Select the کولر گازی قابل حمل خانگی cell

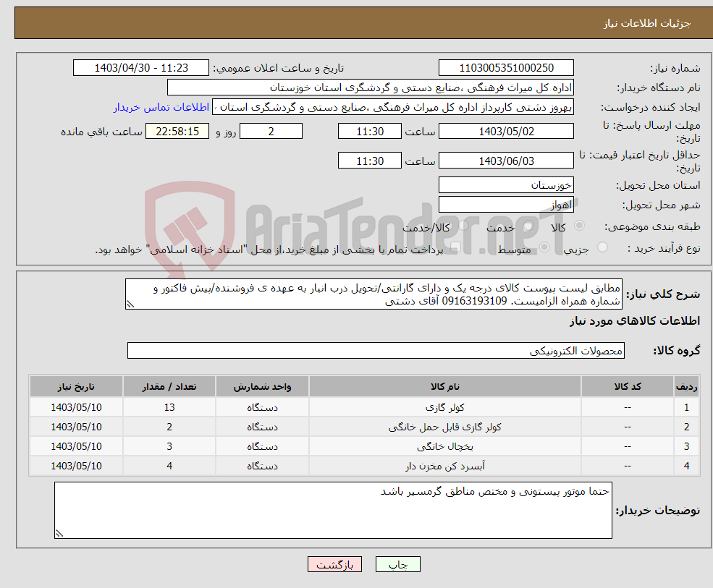(445, 427)
